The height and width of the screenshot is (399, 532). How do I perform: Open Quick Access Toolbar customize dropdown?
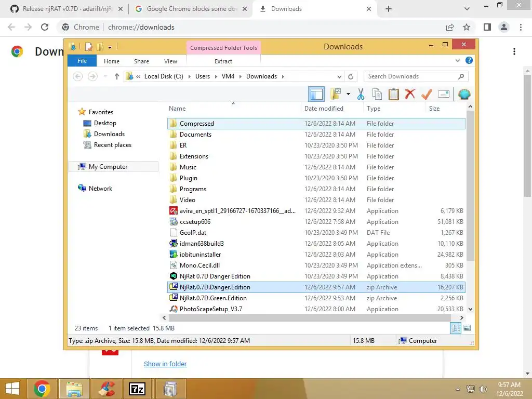pyautogui.click(x=110, y=47)
